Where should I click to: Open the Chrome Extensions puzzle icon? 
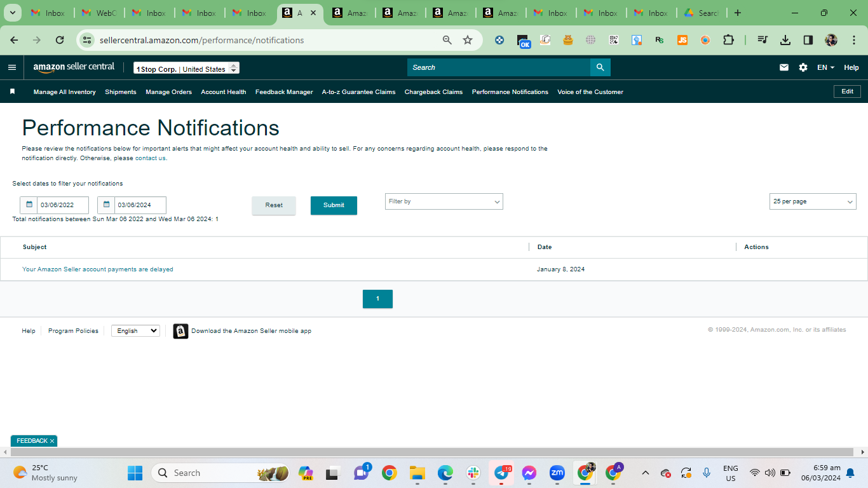coord(728,40)
